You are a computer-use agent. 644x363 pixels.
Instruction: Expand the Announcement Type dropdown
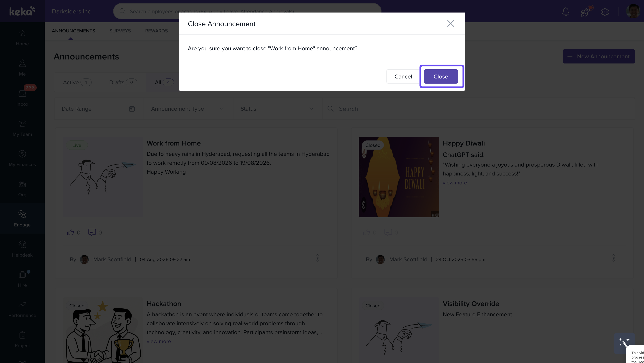189,109
